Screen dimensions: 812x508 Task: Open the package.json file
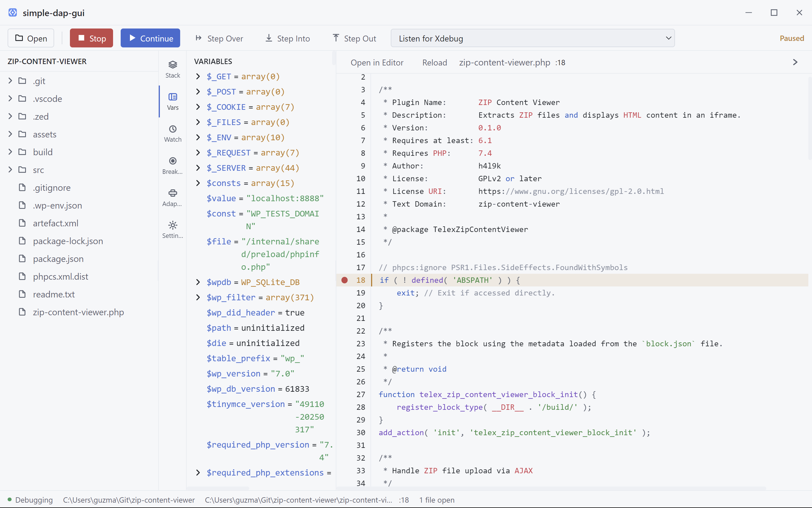(79, 259)
